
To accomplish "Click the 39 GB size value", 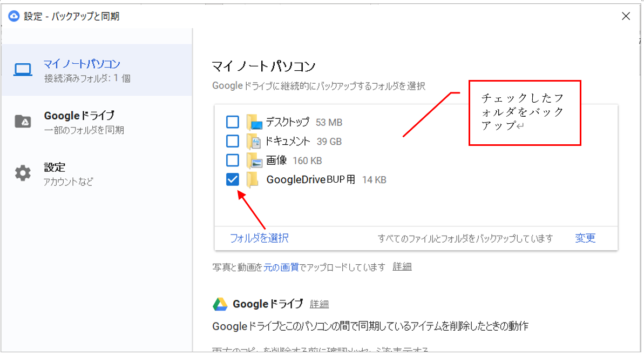I will coord(329,142).
